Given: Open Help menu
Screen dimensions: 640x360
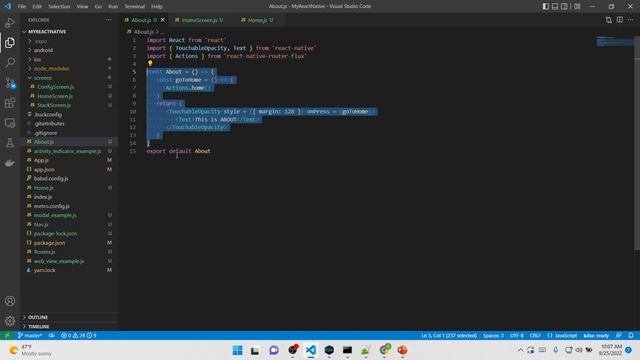Looking at the screenshot, I should pyautogui.click(x=157, y=7).
